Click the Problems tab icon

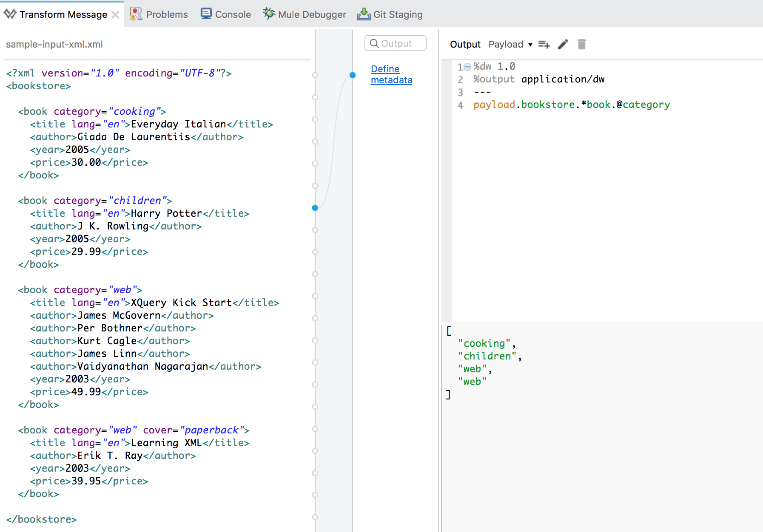point(136,14)
